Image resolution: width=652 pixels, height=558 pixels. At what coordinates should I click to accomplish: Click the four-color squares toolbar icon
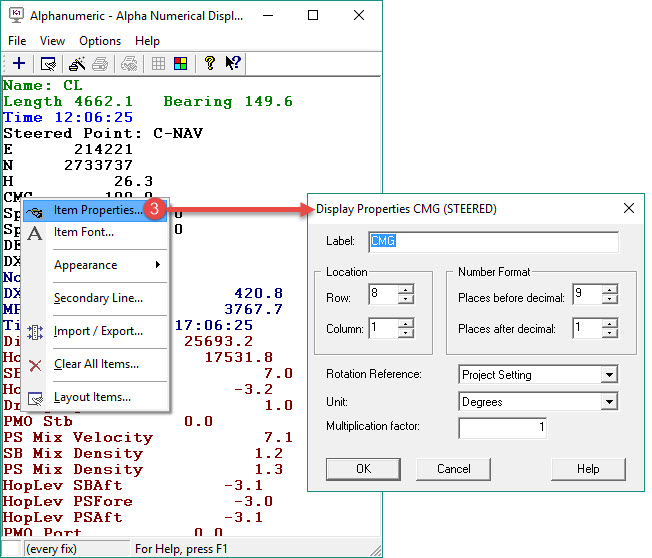click(180, 64)
